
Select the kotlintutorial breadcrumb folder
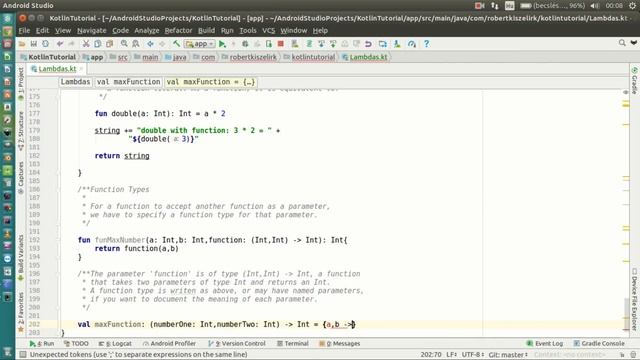click(x=309, y=57)
